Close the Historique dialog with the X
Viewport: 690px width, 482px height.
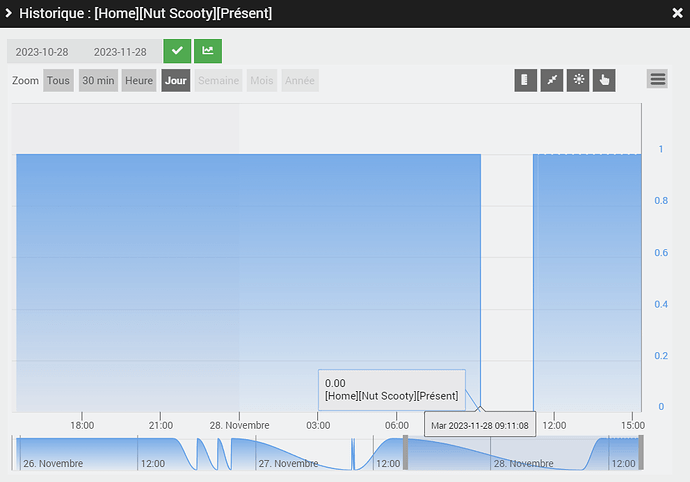678,13
